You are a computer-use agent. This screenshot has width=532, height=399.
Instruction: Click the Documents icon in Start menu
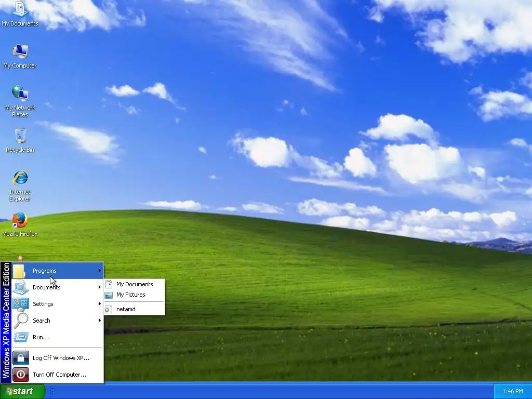click(x=21, y=287)
